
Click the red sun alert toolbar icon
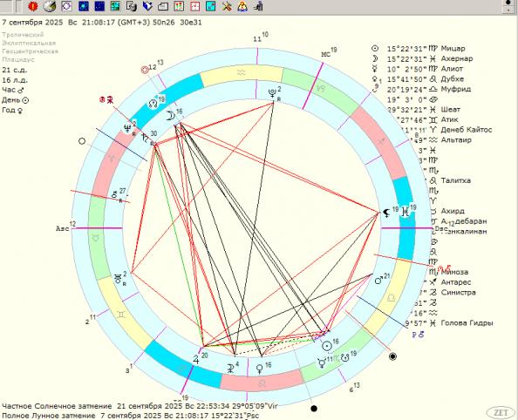pos(33,6)
